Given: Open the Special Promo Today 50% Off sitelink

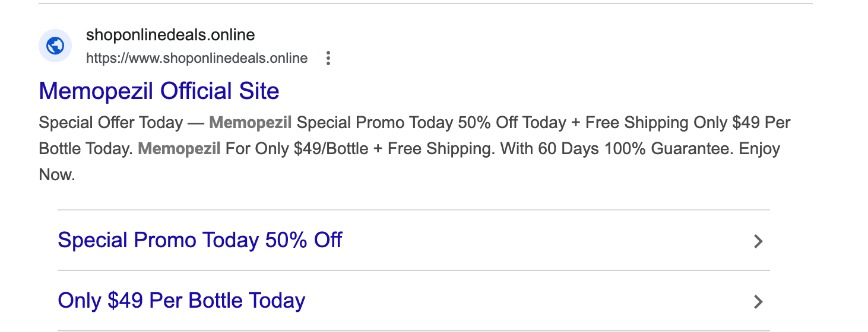Looking at the screenshot, I should [199, 240].
